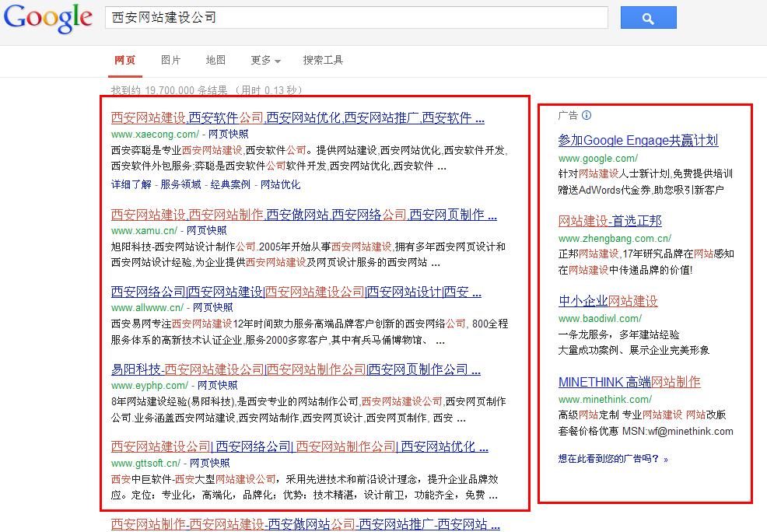Image resolution: width=767 pixels, height=532 pixels.
Task: Click the 经典案例 sitelink
Action: (x=230, y=184)
